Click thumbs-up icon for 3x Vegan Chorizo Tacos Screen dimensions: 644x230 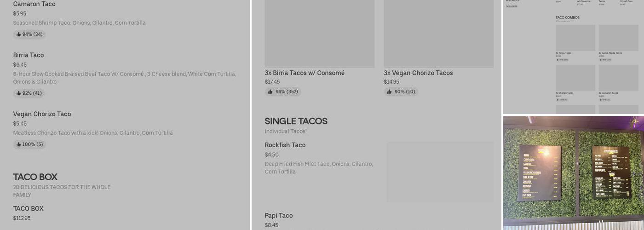click(x=389, y=92)
